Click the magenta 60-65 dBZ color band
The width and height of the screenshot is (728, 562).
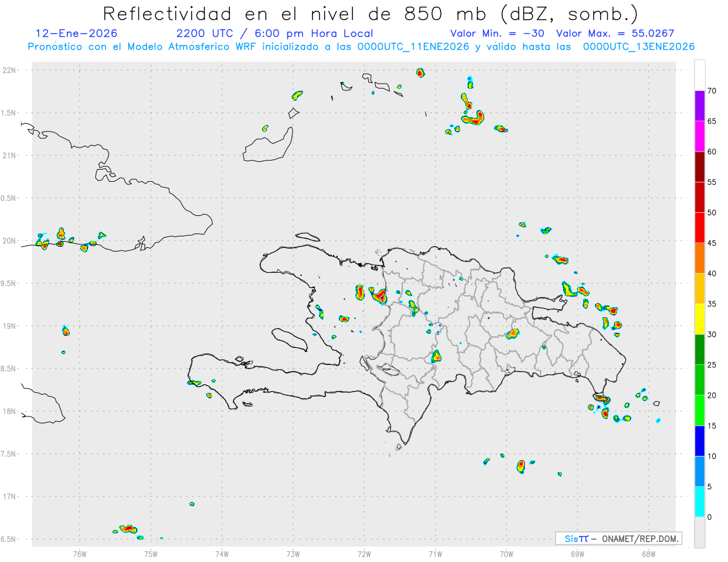(699, 136)
